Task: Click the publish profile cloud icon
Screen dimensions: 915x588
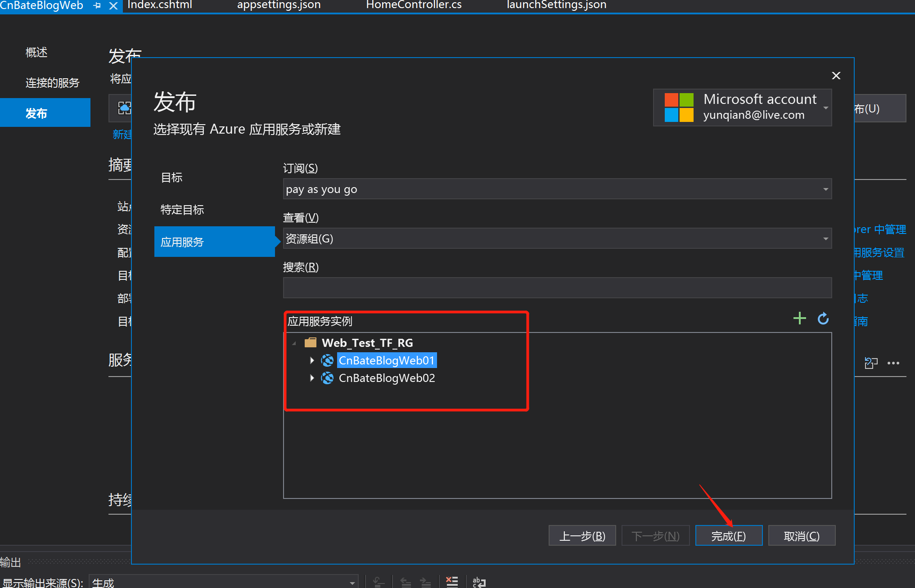Action: click(124, 108)
